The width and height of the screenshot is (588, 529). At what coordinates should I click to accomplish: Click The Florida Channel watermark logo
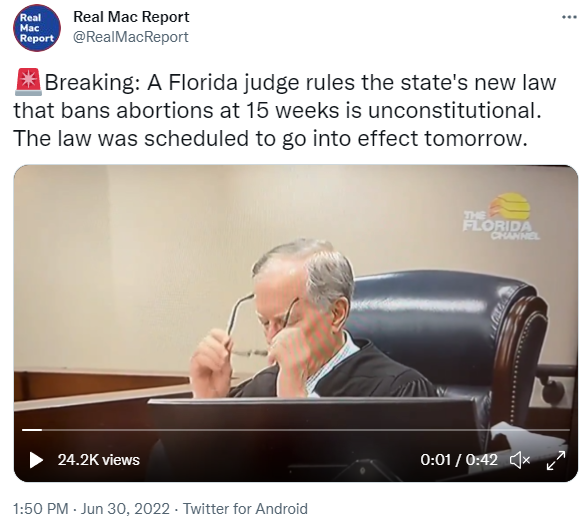(x=501, y=216)
